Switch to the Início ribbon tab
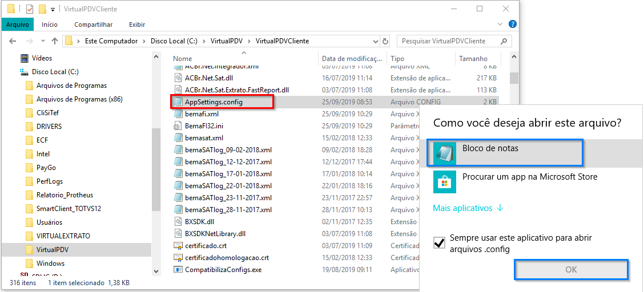644x292 pixels. 50,25
